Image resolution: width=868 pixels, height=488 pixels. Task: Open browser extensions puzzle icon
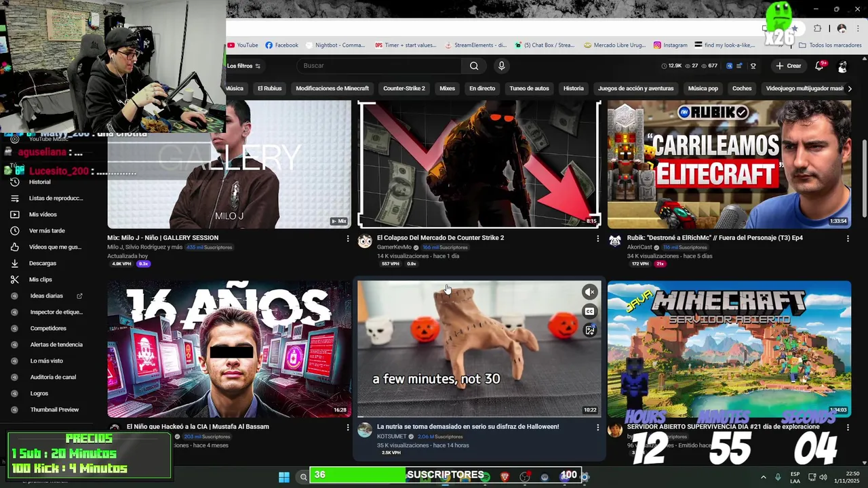(817, 28)
